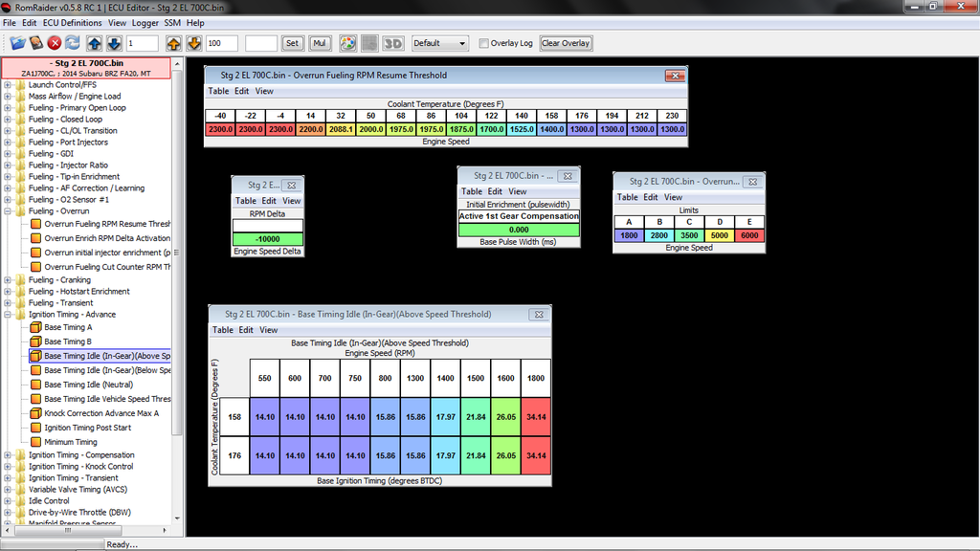Click the color palette icon in toolbar
Viewport: 980px width, 551px height.
(x=347, y=43)
